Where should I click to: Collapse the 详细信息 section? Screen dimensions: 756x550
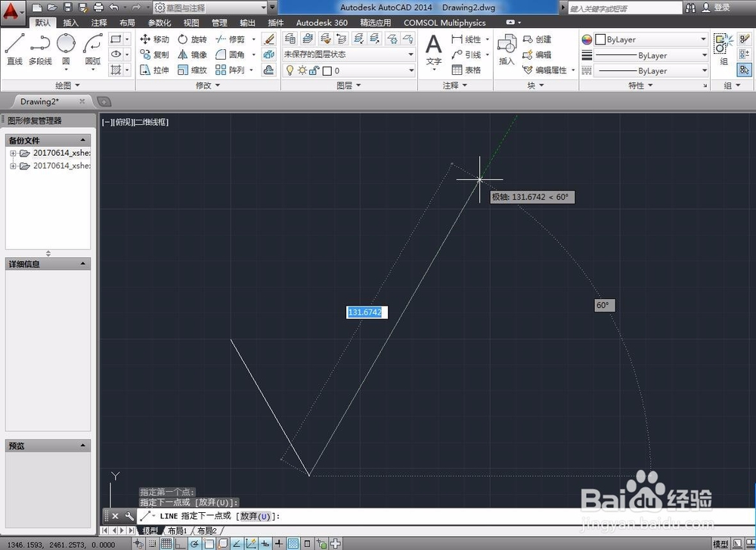point(82,263)
